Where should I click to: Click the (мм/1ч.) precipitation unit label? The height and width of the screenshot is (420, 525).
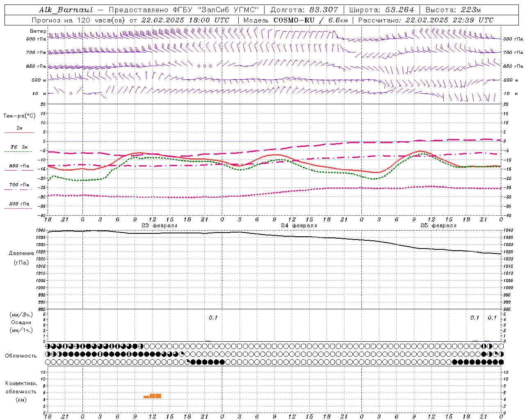tap(21, 330)
